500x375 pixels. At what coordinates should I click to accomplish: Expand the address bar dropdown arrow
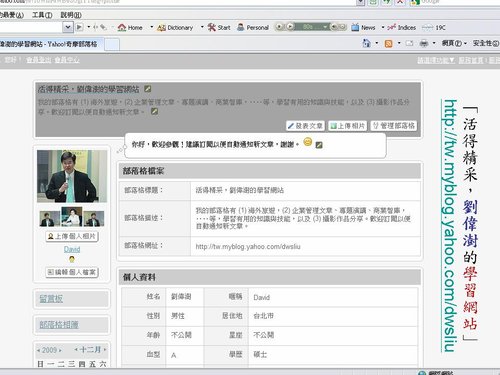click(x=68, y=27)
